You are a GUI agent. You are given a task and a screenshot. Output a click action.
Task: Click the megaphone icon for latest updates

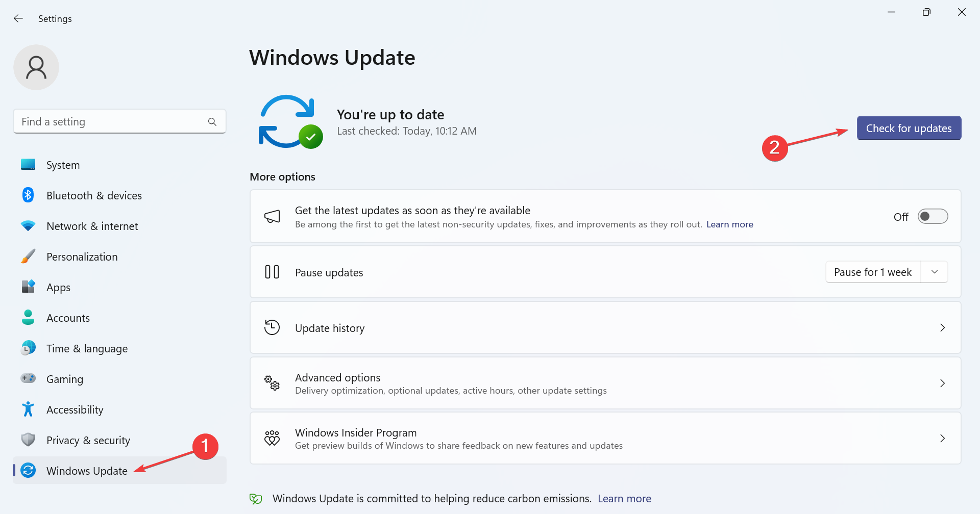click(x=272, y=216)
